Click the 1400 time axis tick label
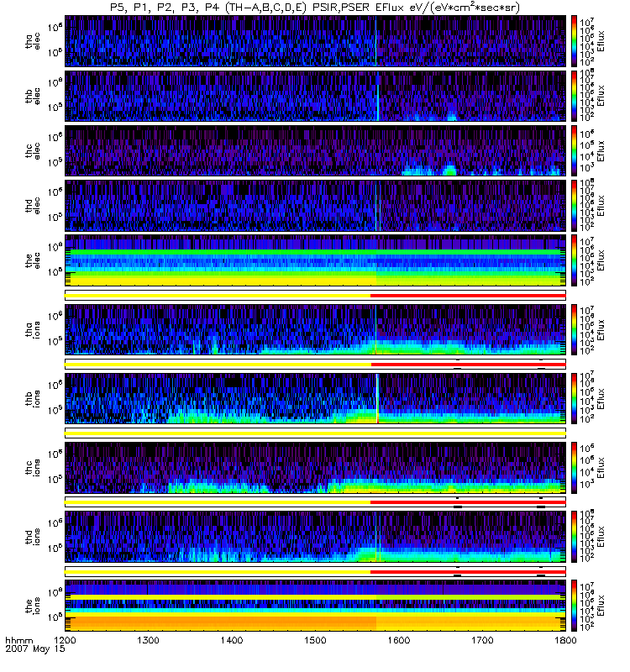The height and width of the screenshot is (672, 630). coord(232,640)
